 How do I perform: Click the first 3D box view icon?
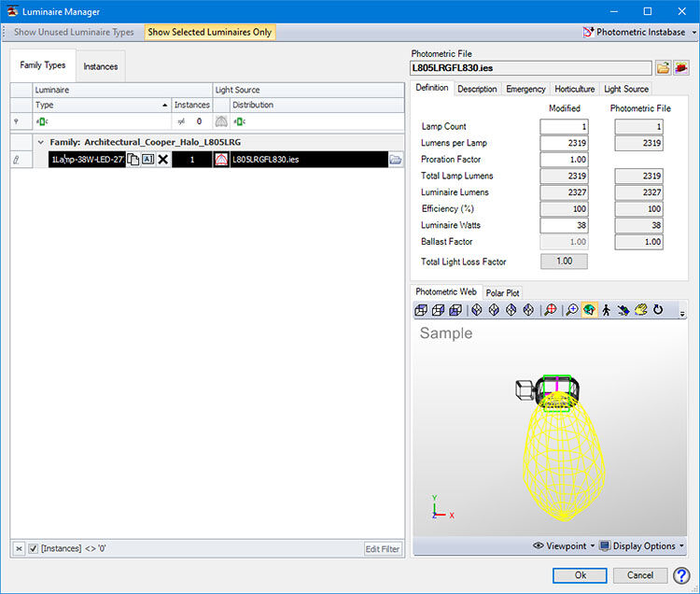(422, 310)
